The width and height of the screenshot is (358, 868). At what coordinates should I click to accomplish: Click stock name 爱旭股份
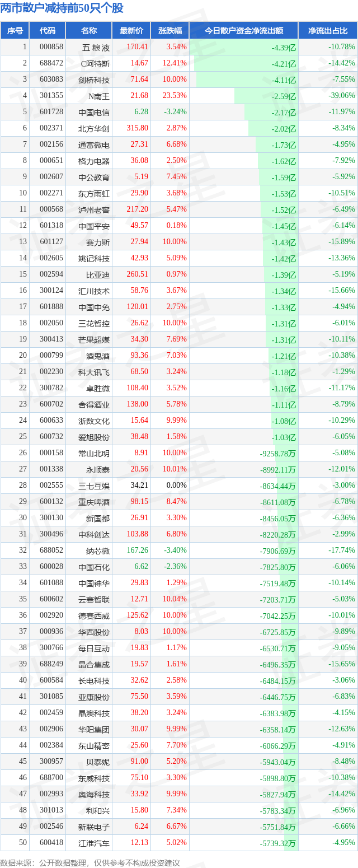[94, 437]
